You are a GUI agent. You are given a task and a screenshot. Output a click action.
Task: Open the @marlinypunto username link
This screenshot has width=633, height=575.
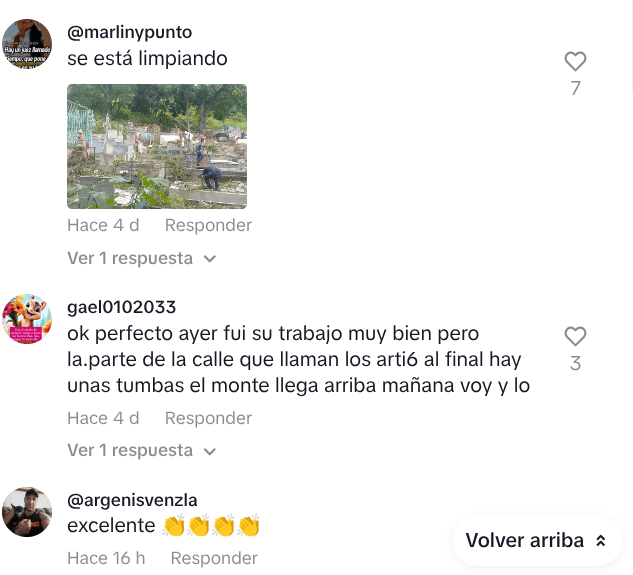click(130, 32)
